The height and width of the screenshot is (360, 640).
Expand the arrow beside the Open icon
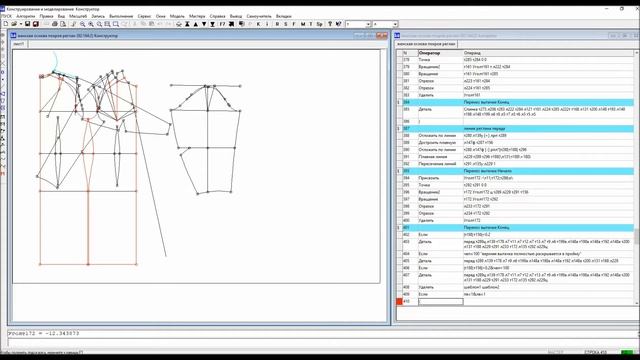coord(20,24)
